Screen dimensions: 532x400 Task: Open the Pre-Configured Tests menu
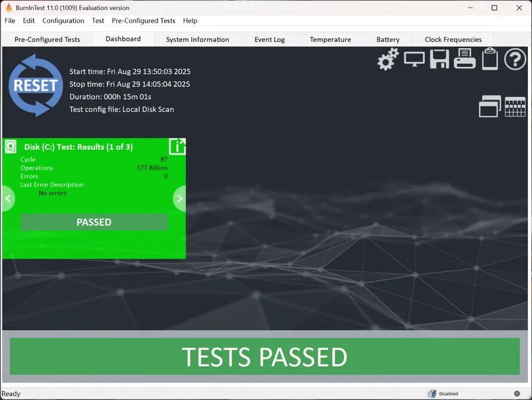pos(143,21)
